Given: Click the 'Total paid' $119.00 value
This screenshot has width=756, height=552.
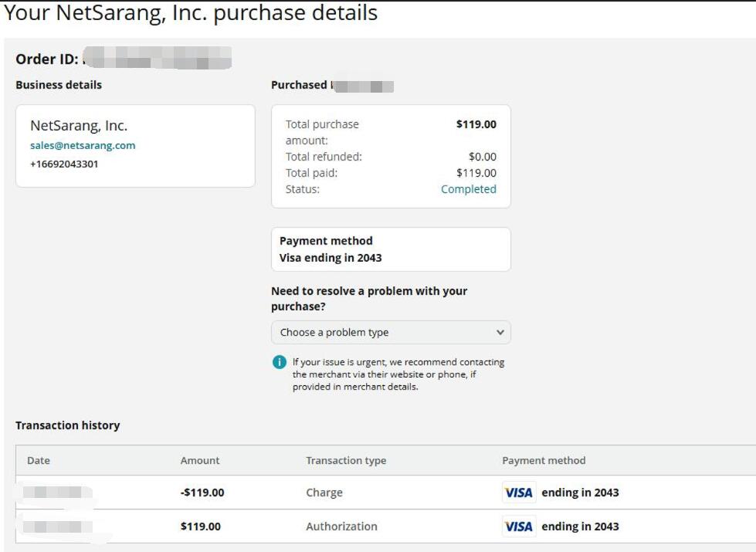Looking at the screenshot, I should (x=476, y=173).
